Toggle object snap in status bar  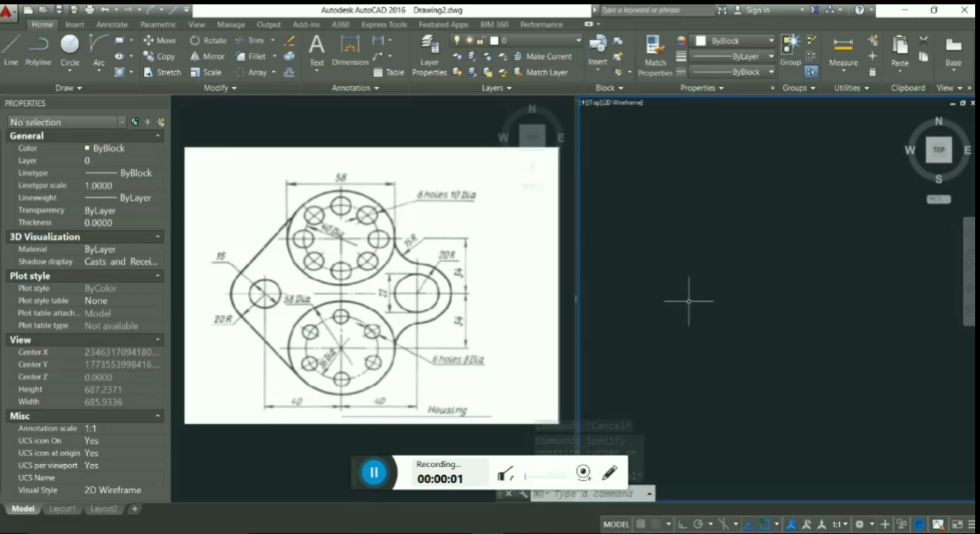765,524
